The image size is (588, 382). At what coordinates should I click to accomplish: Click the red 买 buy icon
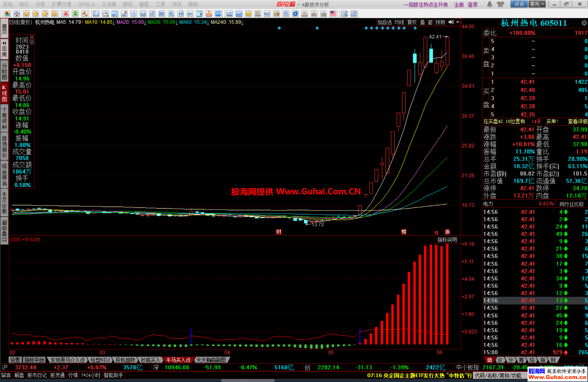click(66, 14)
